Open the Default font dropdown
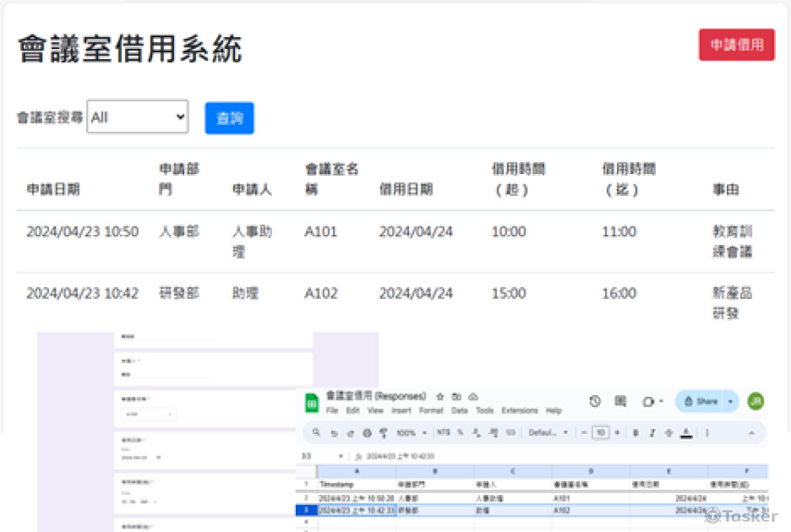This screenshot has height=532, width=791. pos(544,432)
